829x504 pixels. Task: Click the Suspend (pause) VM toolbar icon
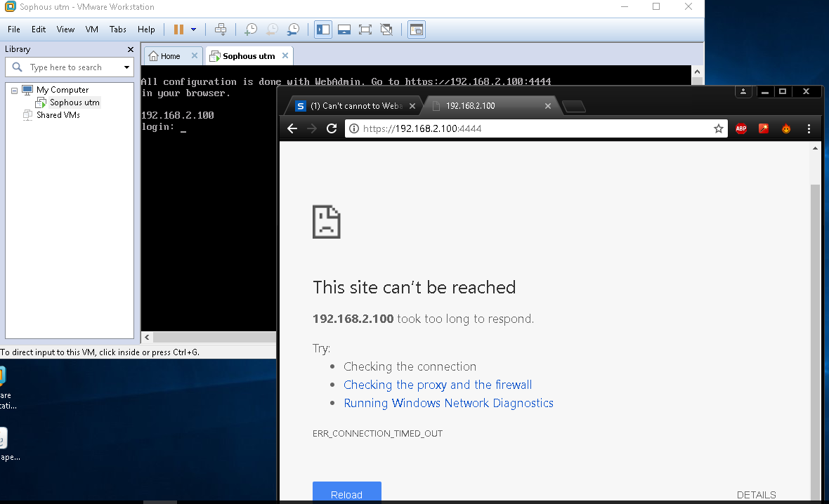pos(178,29)
